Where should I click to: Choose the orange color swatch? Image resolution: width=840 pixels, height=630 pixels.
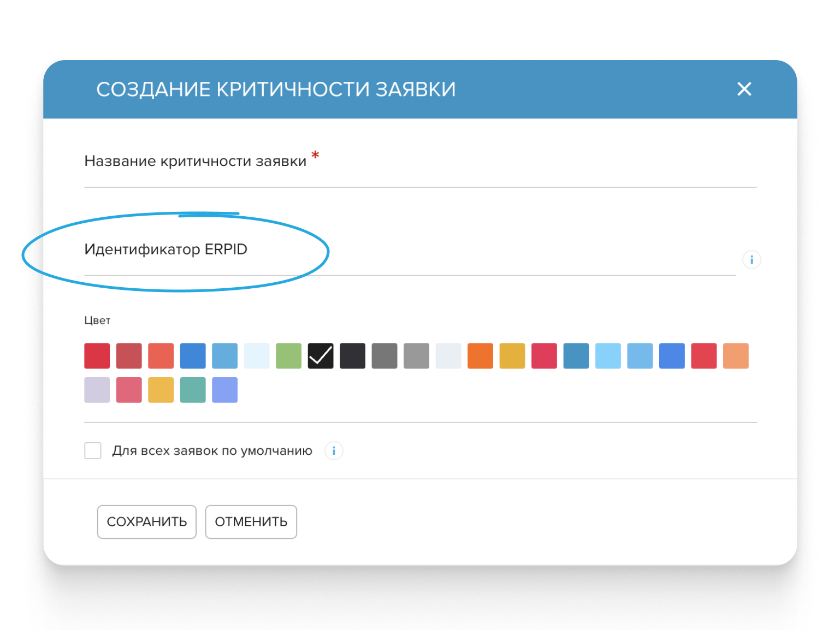481,356
